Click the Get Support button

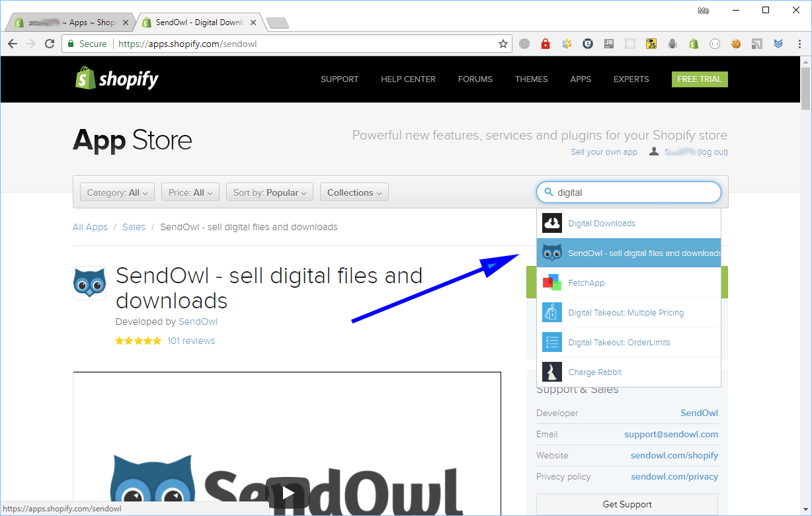(x=627, y=504)
